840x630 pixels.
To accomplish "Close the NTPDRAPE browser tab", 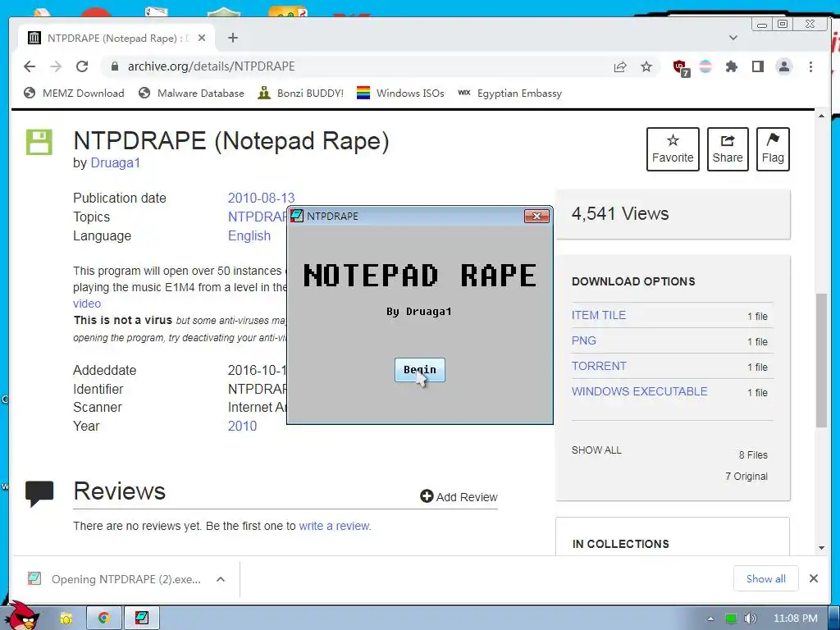I will pyautogui.click(x=202, y=38).
